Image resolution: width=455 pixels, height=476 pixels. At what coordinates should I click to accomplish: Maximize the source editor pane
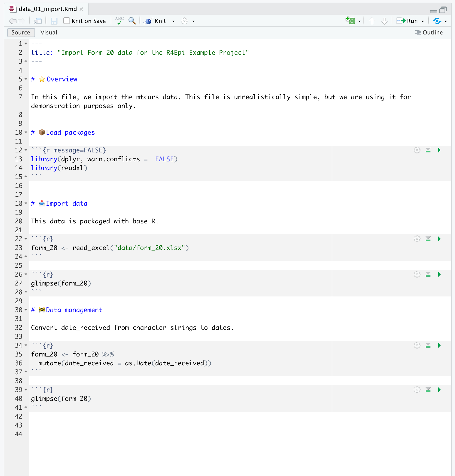tap(443, 10)
